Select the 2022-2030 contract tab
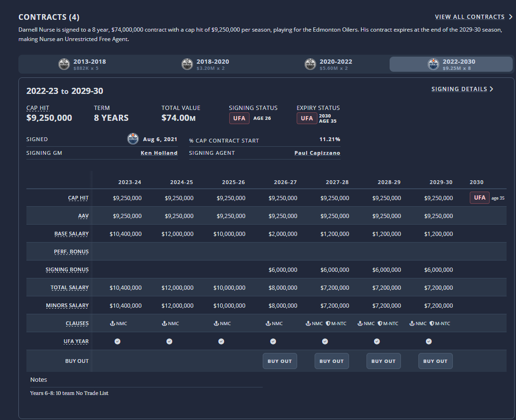This screenshot has width=516, height=420. click(x=451, y=64)
